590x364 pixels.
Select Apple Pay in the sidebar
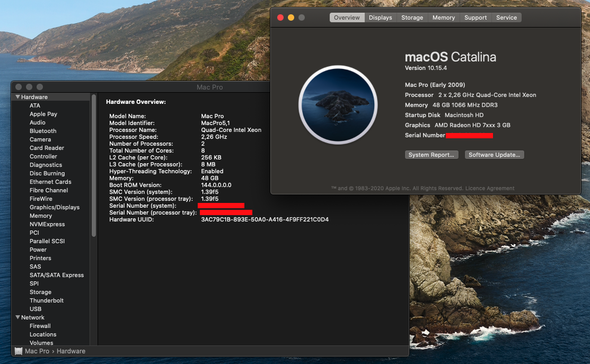click(x=43, y=114)
